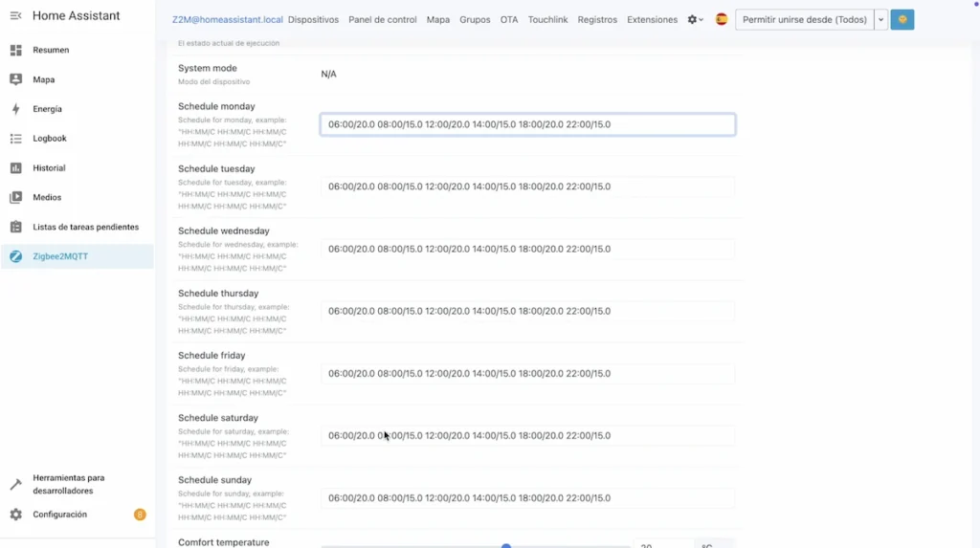Image resolution: width=980 pixels, height=548 pixels.
Task: Click the Energía lightning bolt icon
Action: (x=15, y=109)
